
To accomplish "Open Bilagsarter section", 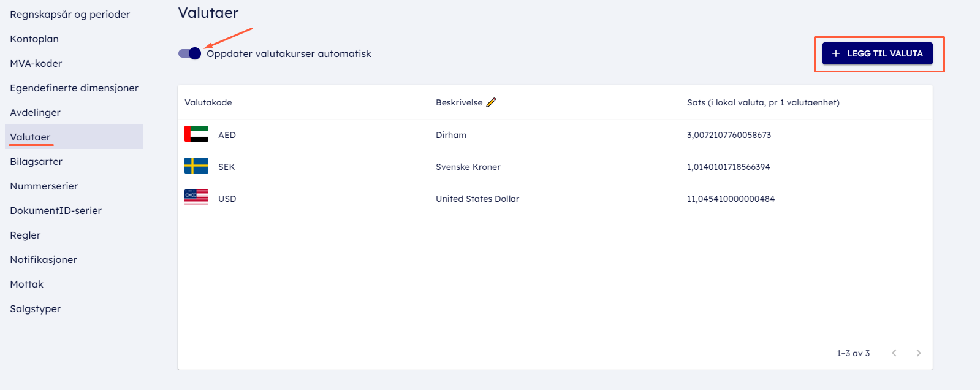I will [36, 161].
